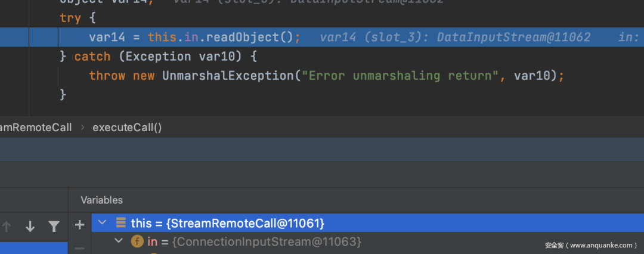Select the highlighted blue frame in frames list
The width and height of the screenshot is (644, 254).
[x=33, y=248]
